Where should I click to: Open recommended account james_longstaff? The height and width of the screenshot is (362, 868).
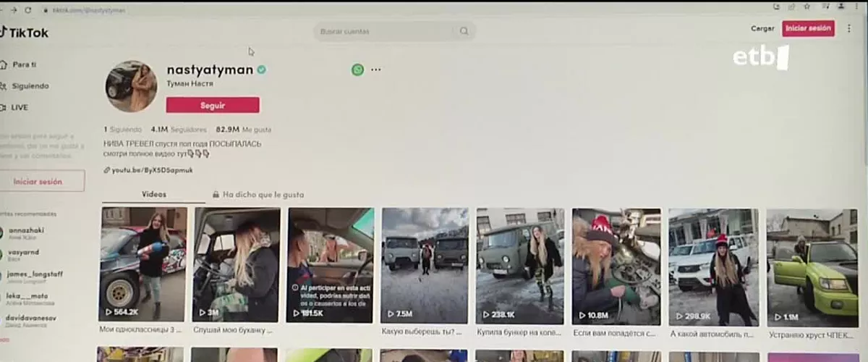point(33,276)
